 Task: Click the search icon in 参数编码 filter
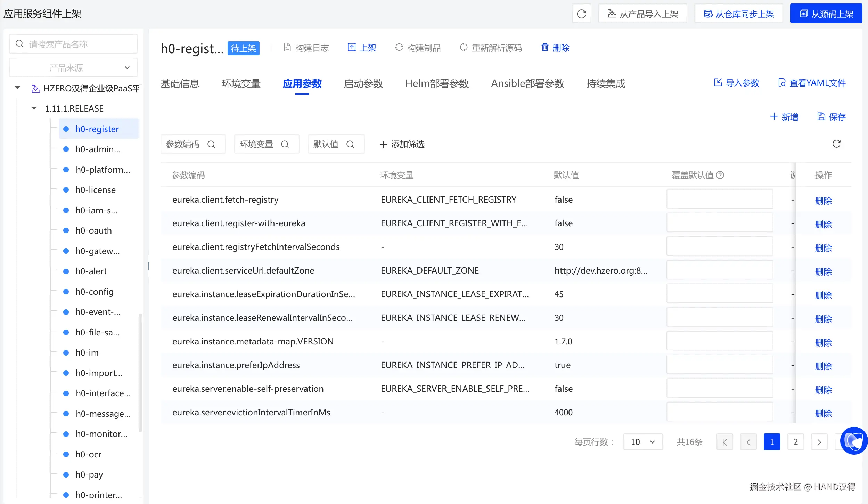click(211, 144)
